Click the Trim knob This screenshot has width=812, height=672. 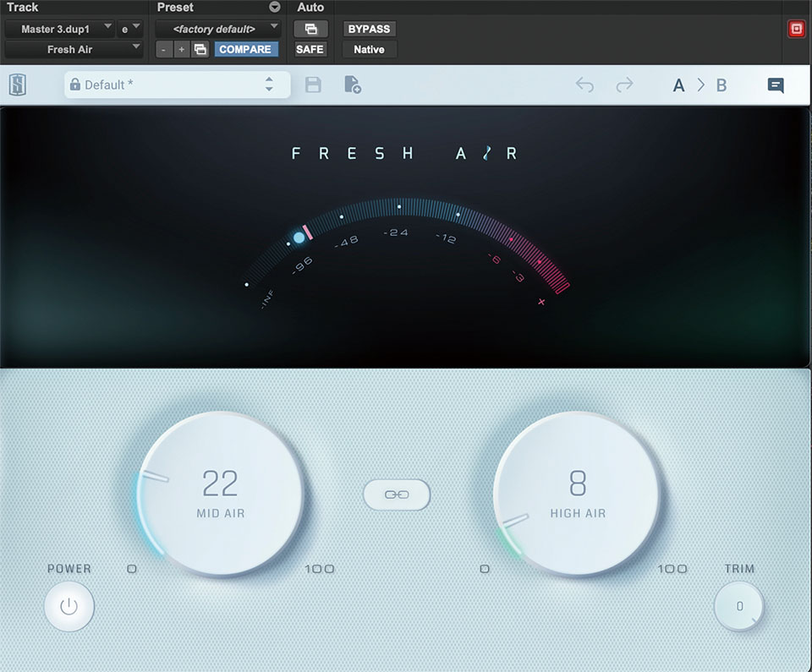click(739, 606)
